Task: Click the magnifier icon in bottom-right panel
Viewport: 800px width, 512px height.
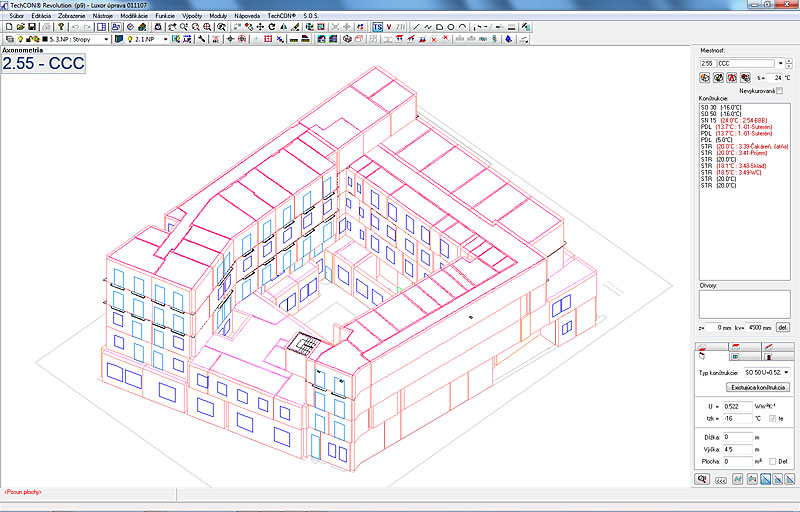Action: click(x=702, y=480)
